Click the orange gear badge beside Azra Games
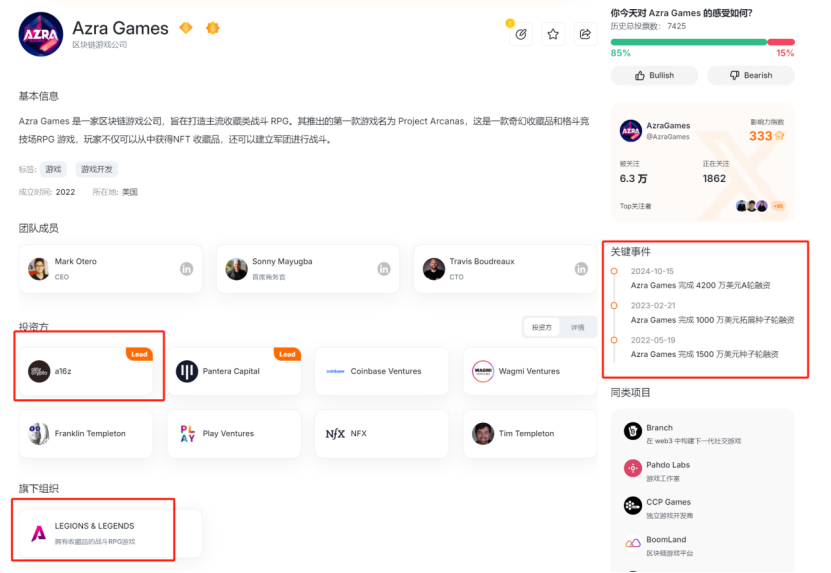This screenshot has width=831, height=573. 213,28
